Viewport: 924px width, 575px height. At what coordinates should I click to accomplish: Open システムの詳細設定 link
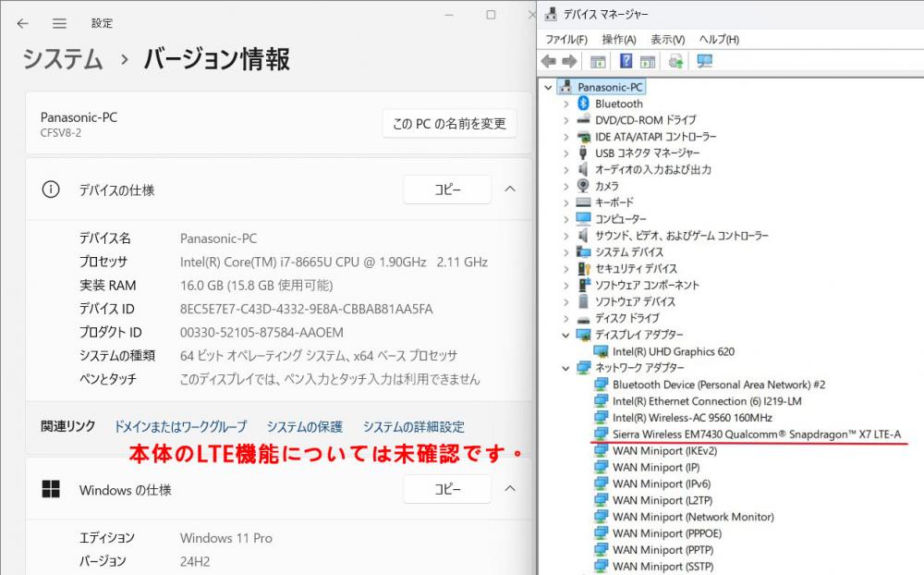414,426
